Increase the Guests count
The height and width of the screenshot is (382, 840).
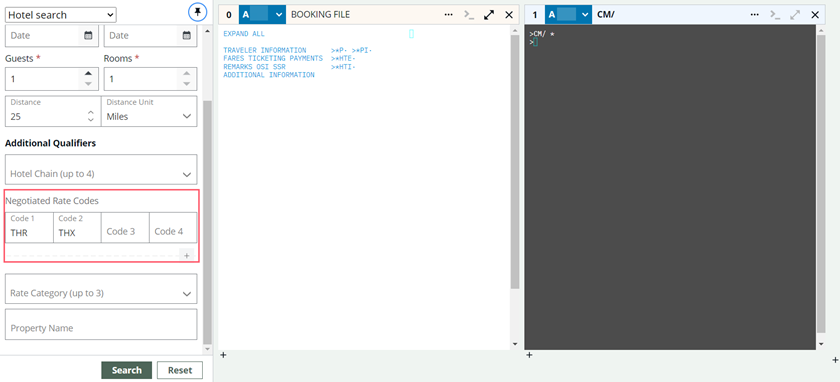tap(89, 73)
